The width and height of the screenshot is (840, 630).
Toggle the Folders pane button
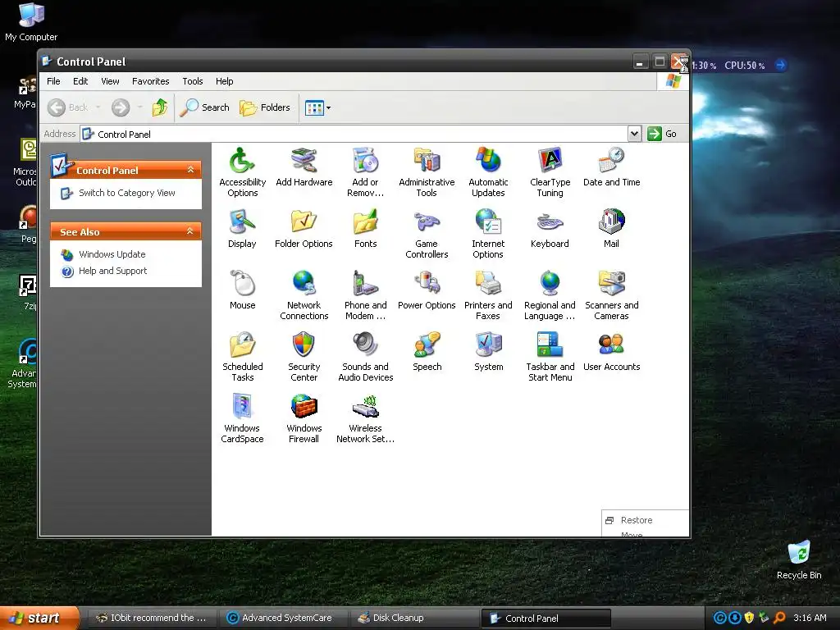coord(265,107)
